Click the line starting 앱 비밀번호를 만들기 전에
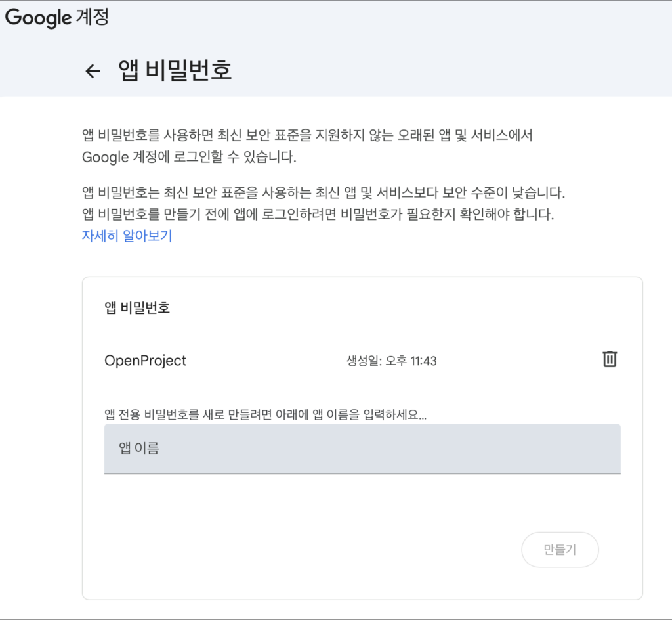 coord(318,215)
